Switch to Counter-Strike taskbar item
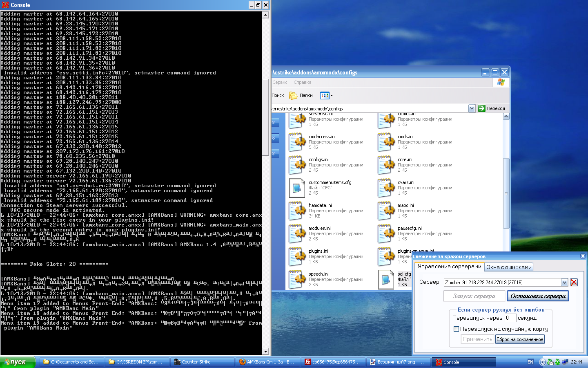The width and height of the screenshot is (588, 368). click(x=203, y=362)
